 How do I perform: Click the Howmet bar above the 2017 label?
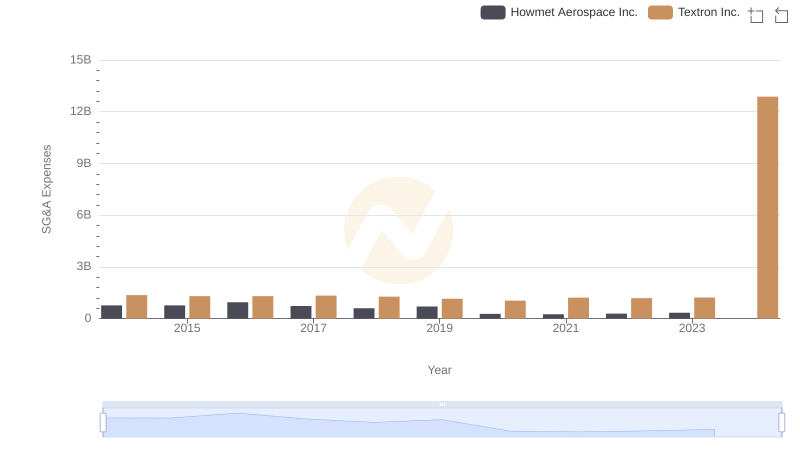301,313
